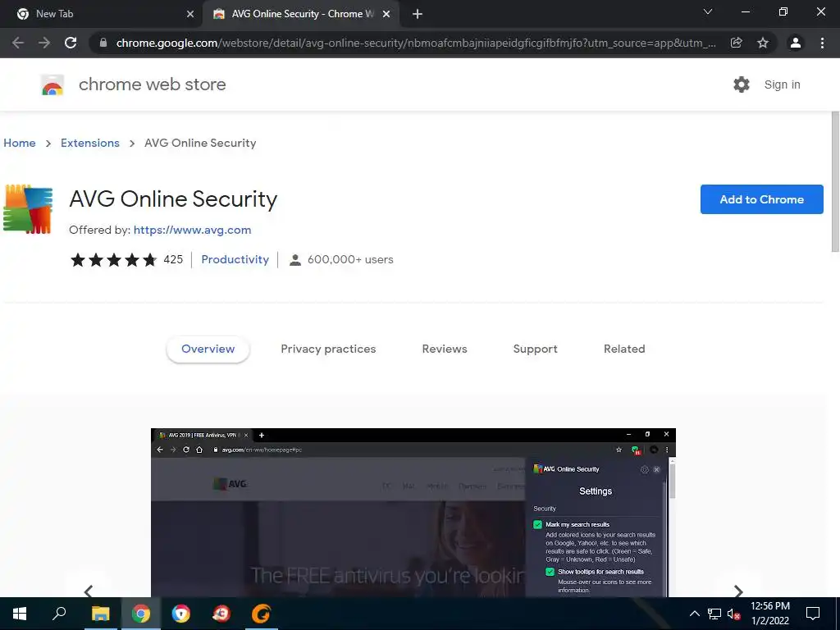The width and height of the screenshot is (840, 630).
Task: Open the Support tab
Action: click(x=535, y=349)
